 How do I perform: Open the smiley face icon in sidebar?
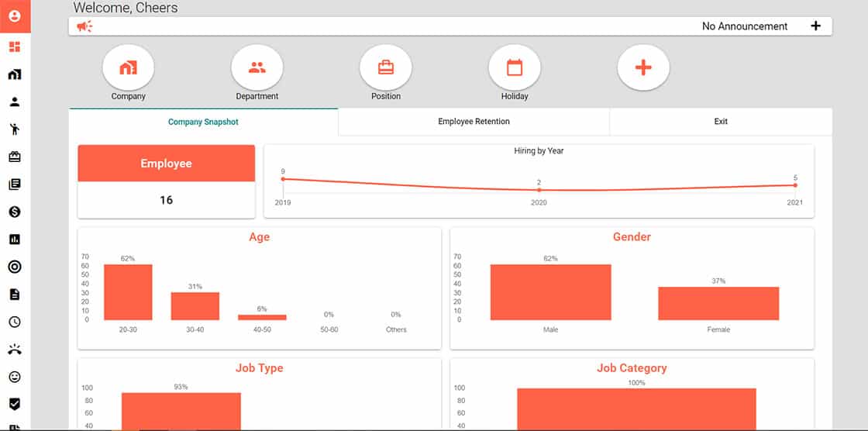click(15, 377)
